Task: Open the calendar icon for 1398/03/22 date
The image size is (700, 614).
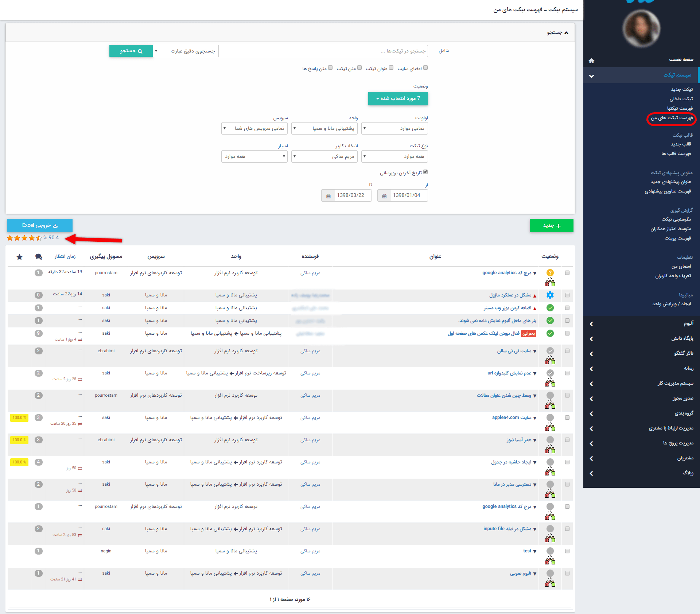Action: [x=328, y=196]
